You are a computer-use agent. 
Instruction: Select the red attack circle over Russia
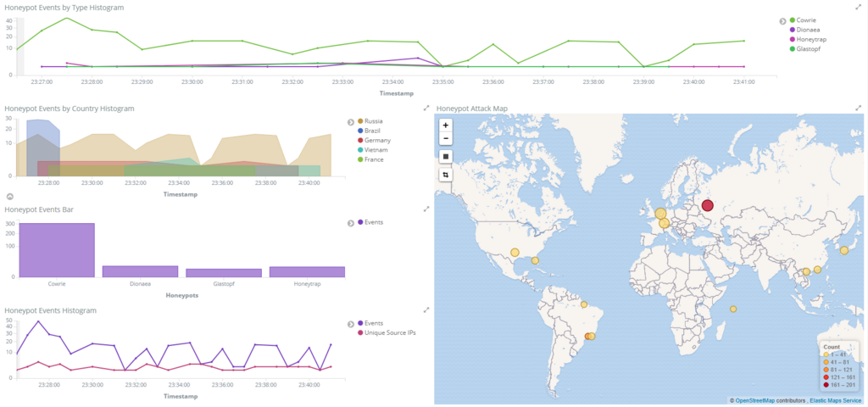[x=708, y=205]
